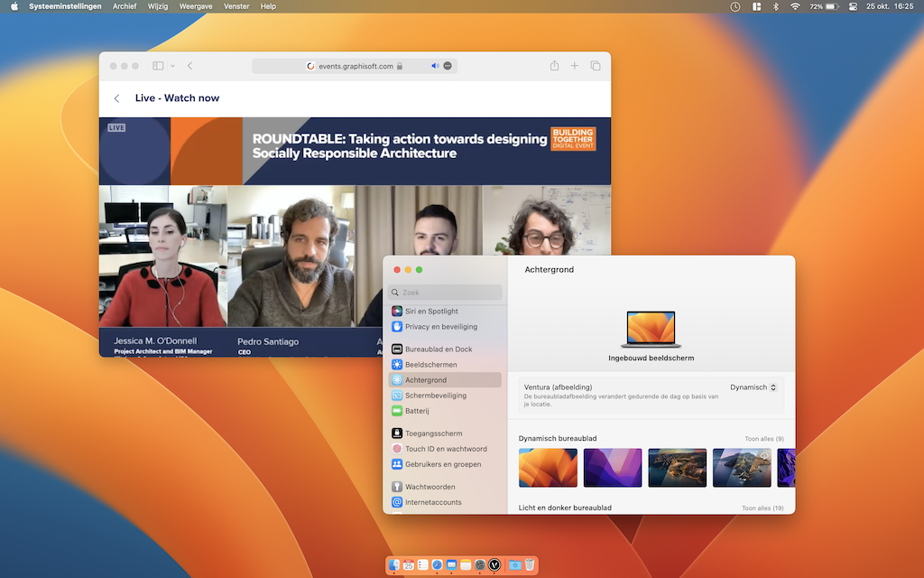Open the Archief menu
924x578 pixels.
point(125,6)
